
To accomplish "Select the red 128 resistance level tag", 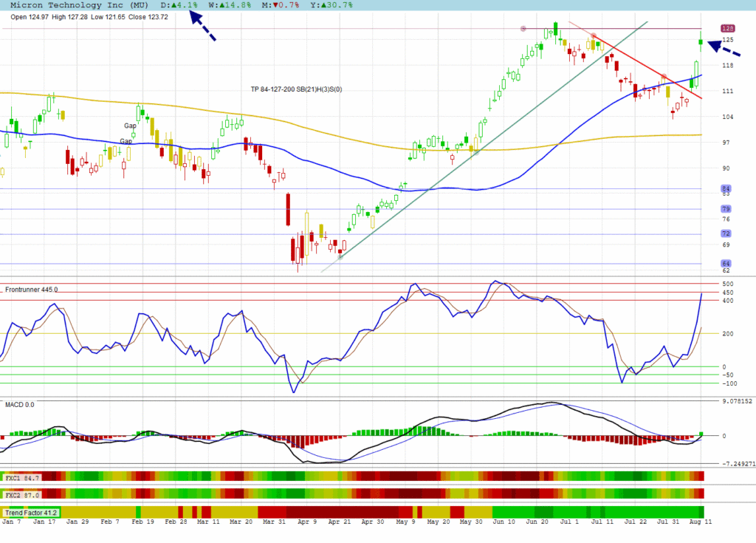I will pos(727,29).
